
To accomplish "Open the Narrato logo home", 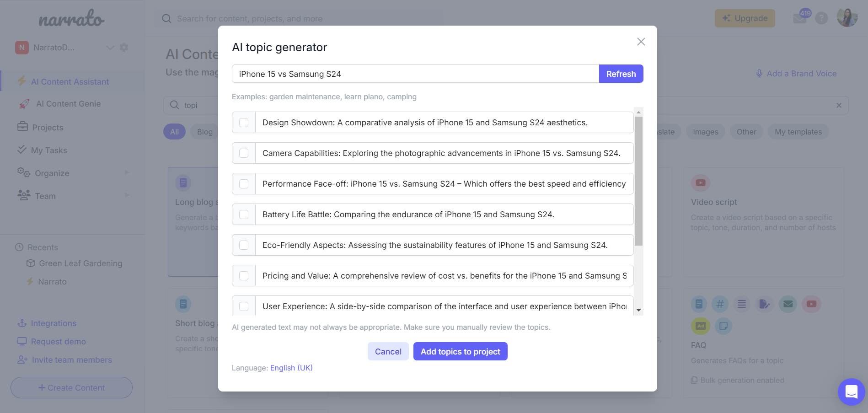I will point(71,19).
